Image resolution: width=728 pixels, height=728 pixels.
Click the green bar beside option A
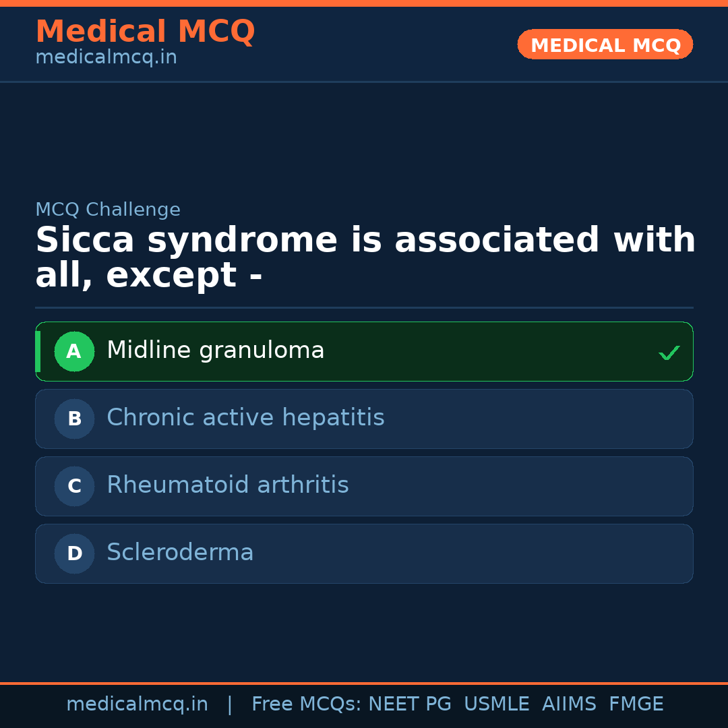pos(38,351)
